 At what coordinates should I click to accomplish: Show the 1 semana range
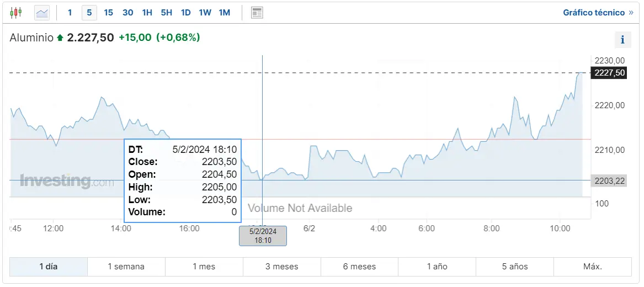[x=126, y=267]
